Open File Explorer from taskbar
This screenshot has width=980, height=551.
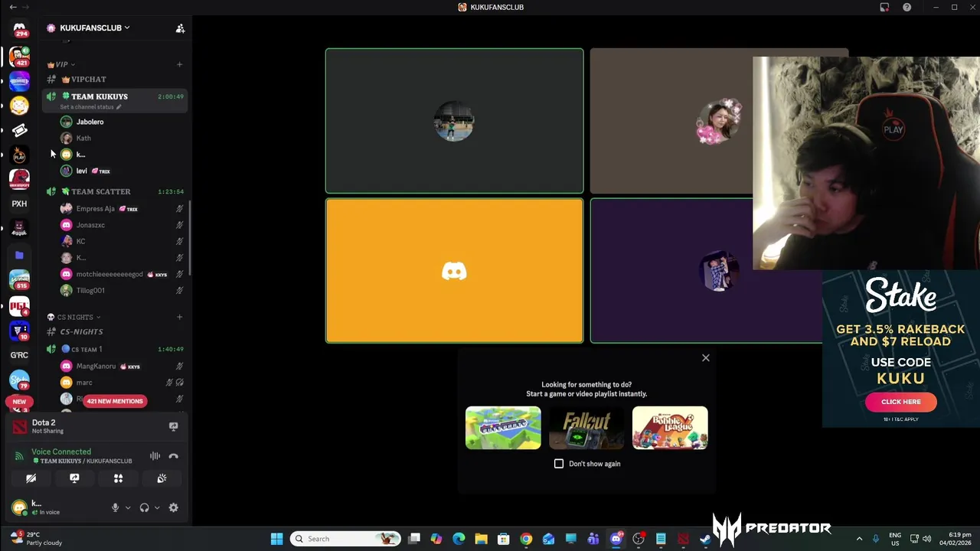[x=481, y=540]
